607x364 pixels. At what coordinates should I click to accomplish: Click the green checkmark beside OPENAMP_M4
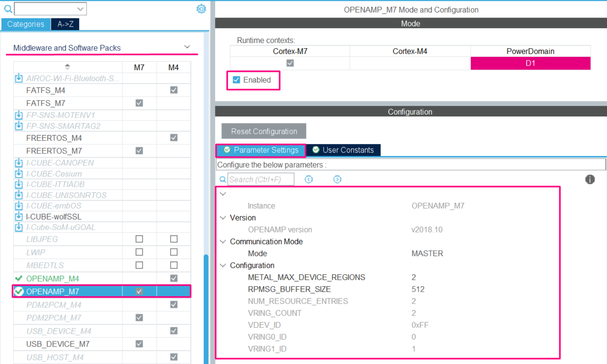(17, 278)
